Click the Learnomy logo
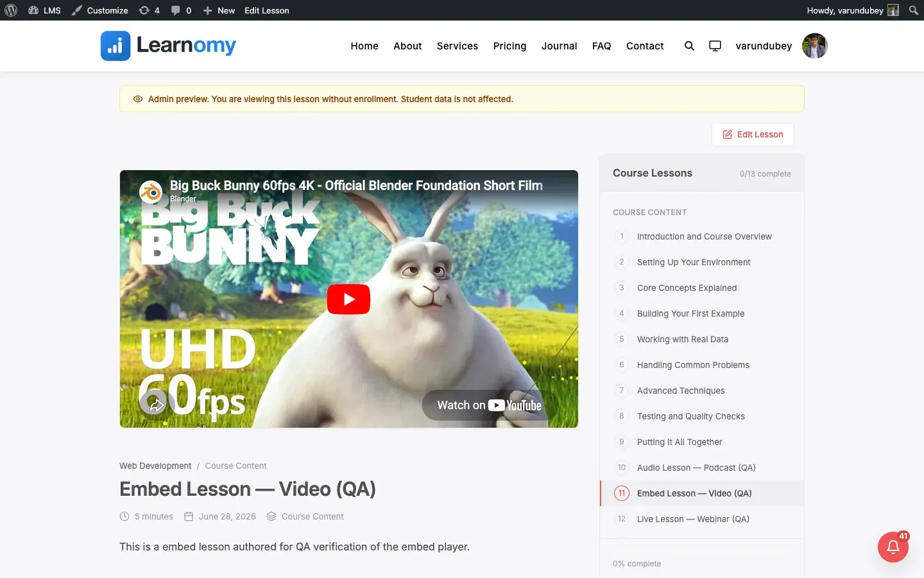This screenshot has width=924, height=578. pyautogui.click(x=168, y=46)
